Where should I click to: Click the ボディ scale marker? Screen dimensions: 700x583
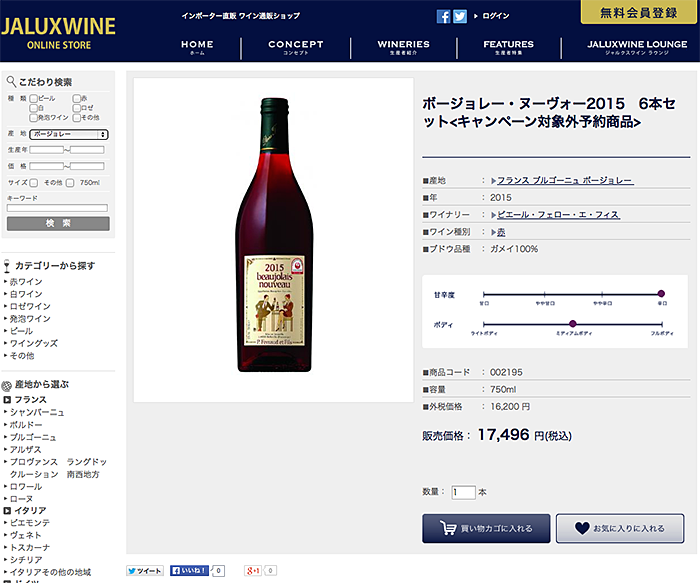pyautogui.click(x=573, y=324)
